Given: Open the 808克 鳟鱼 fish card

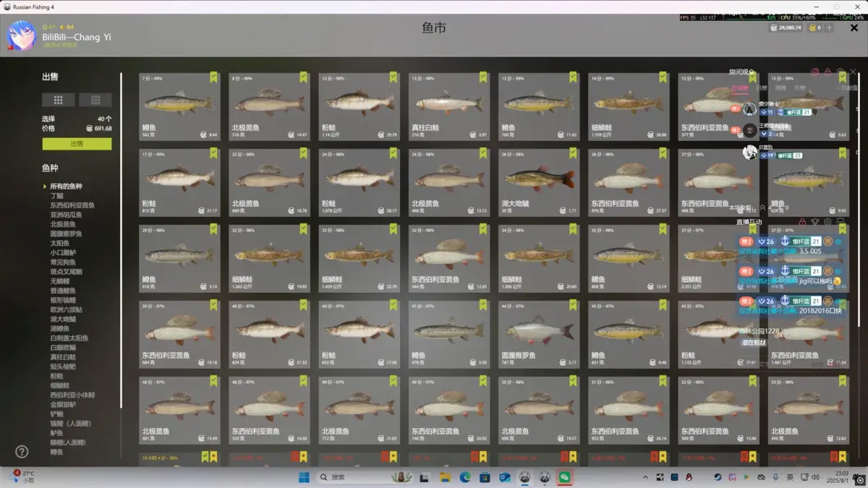Looking at the screenshot, I should [628, 258].
